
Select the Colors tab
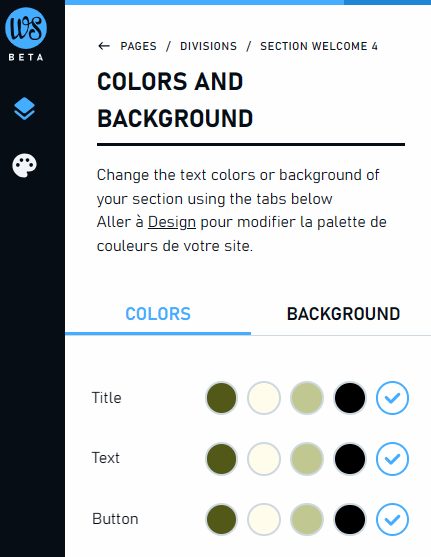158,314
